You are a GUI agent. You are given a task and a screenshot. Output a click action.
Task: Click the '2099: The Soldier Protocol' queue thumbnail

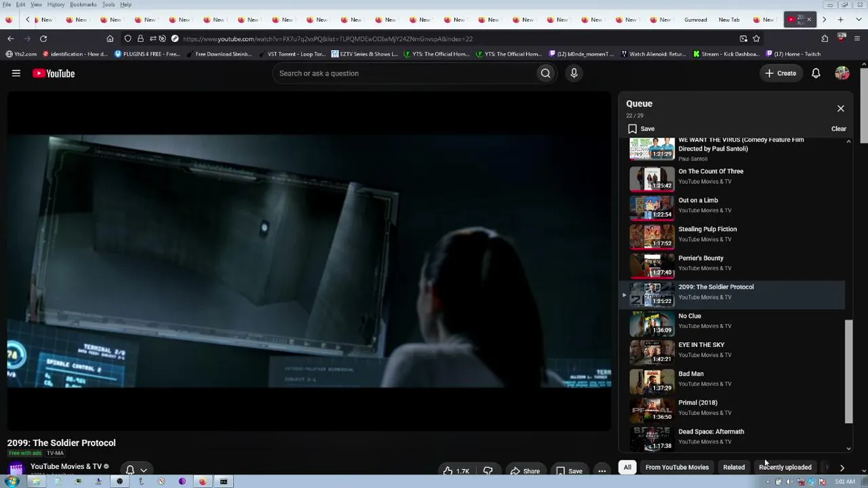[652, 293]
